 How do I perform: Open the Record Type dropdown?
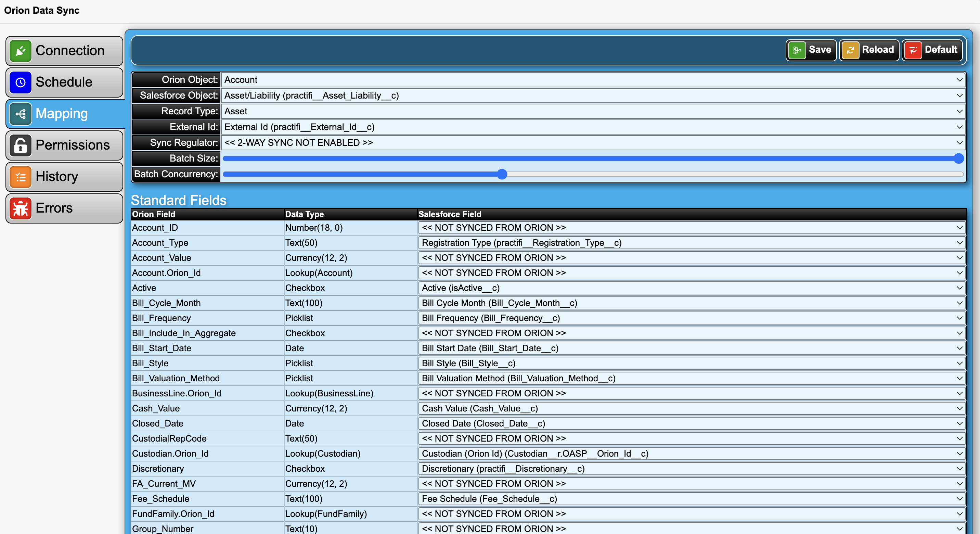(593, 112)
